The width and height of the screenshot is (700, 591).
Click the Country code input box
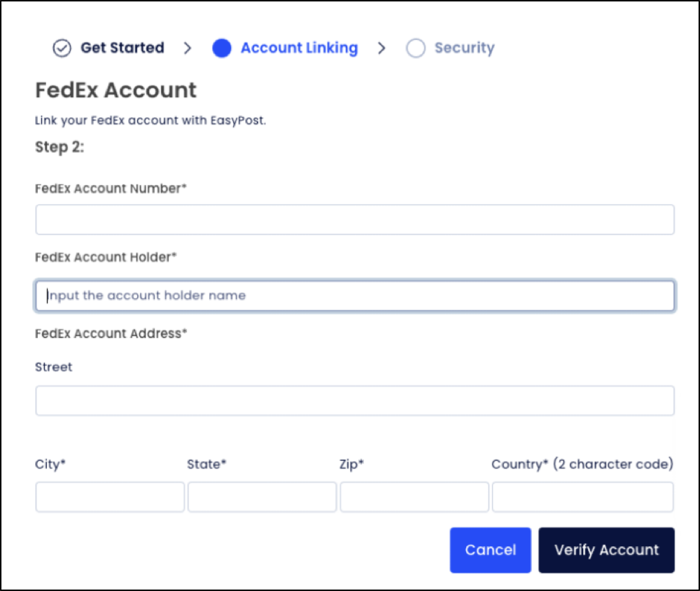(582, 496)
